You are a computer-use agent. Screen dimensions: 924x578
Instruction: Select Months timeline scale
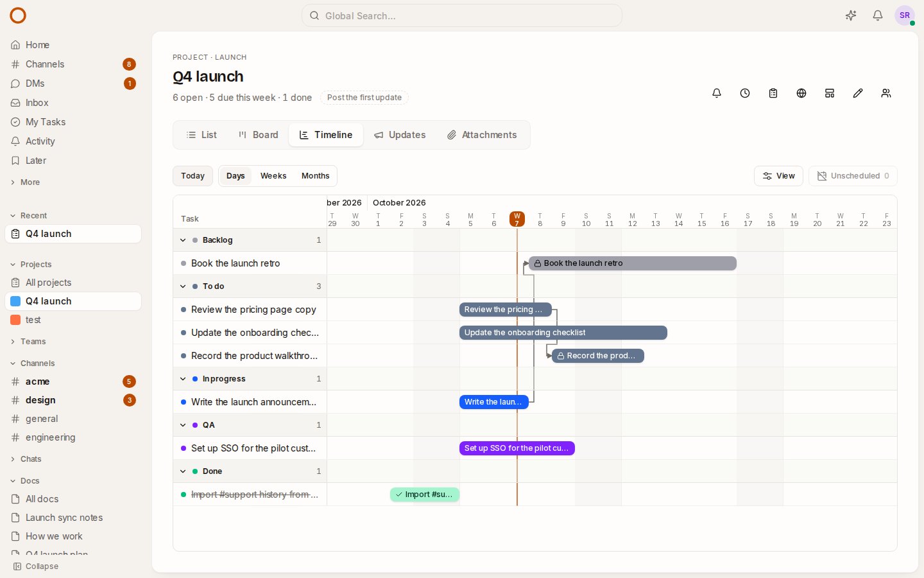315,176
